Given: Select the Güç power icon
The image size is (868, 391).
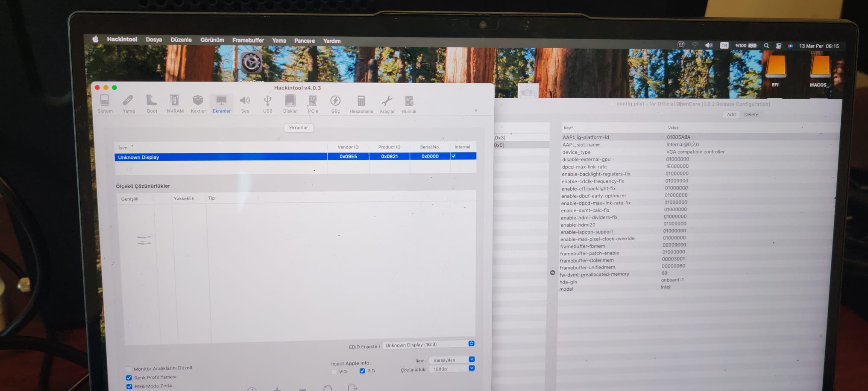Looking at the screenshot, I should pos(335,103).
